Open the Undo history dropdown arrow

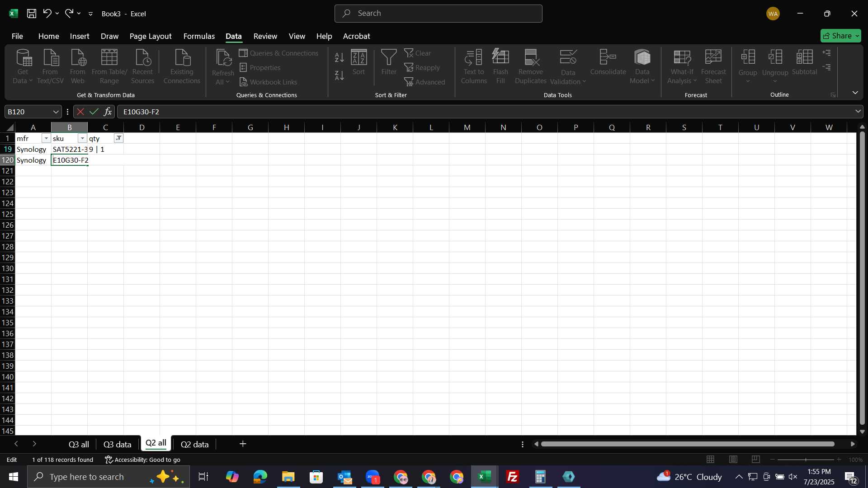point(57,14)
